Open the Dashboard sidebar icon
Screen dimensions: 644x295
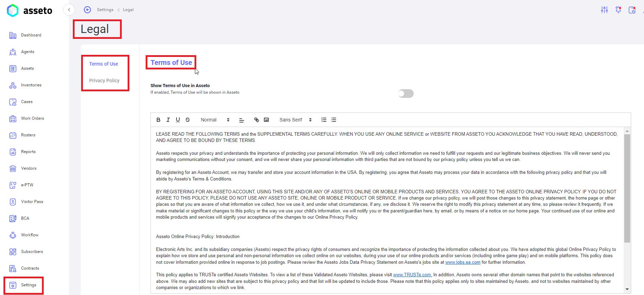13,35
